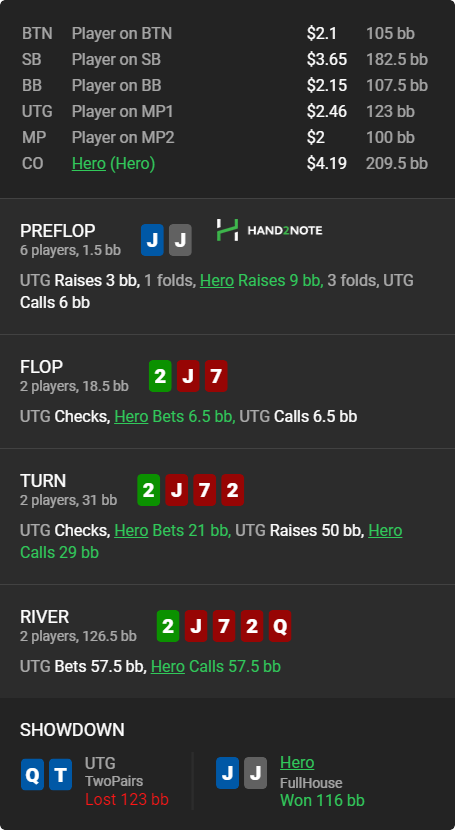Click the gray J card in showdown
The height and width of the screenshot is (830, 455).
256,773
